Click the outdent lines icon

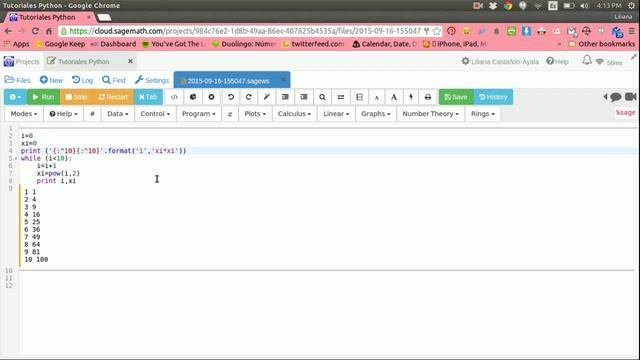click(285, 97)
